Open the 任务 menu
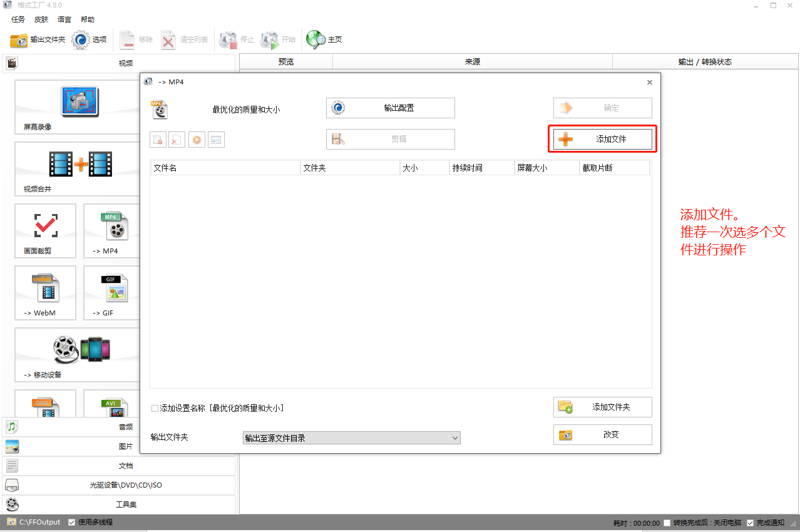 18,19
